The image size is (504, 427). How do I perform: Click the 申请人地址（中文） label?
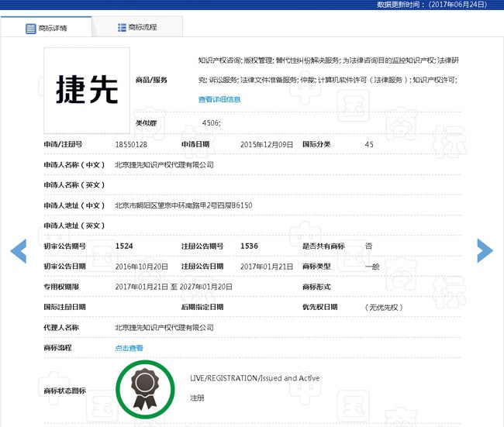pyautogui.click(x=74, y=205)
